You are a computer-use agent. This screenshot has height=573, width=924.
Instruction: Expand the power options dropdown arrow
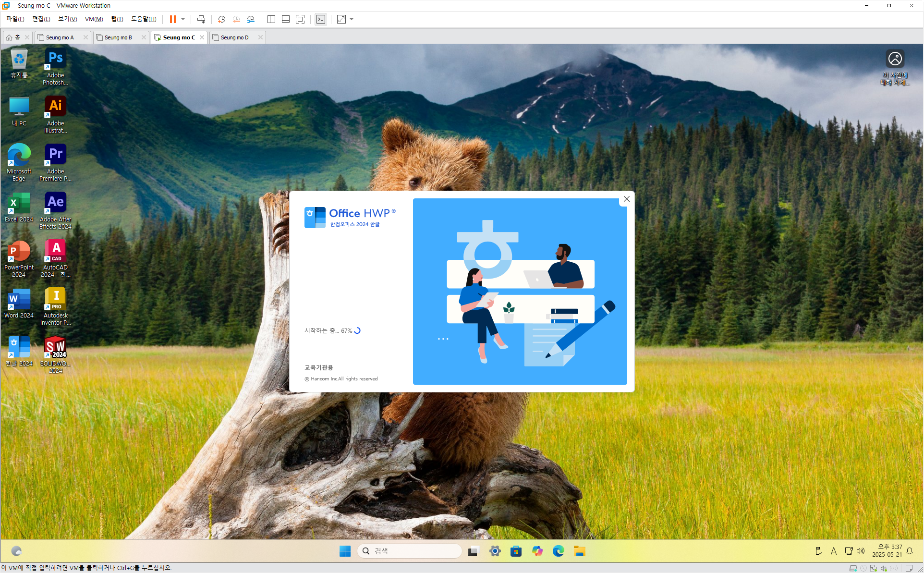(x=183, y=19)
